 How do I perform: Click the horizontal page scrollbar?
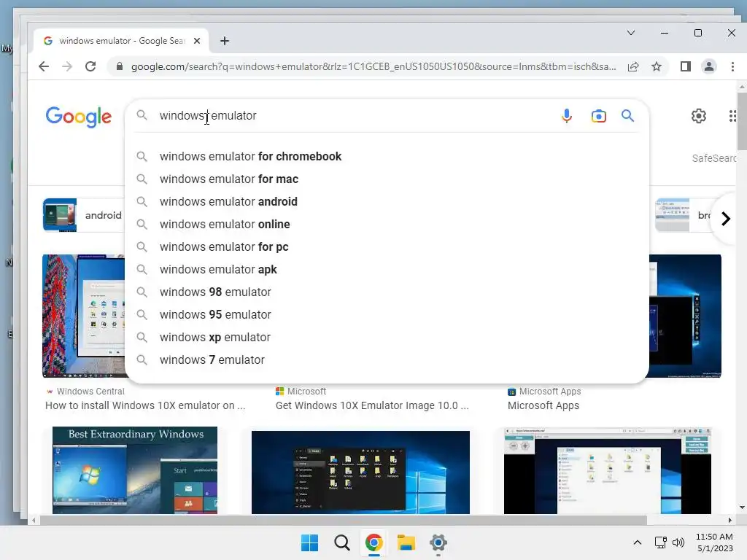tap(343, 520)
